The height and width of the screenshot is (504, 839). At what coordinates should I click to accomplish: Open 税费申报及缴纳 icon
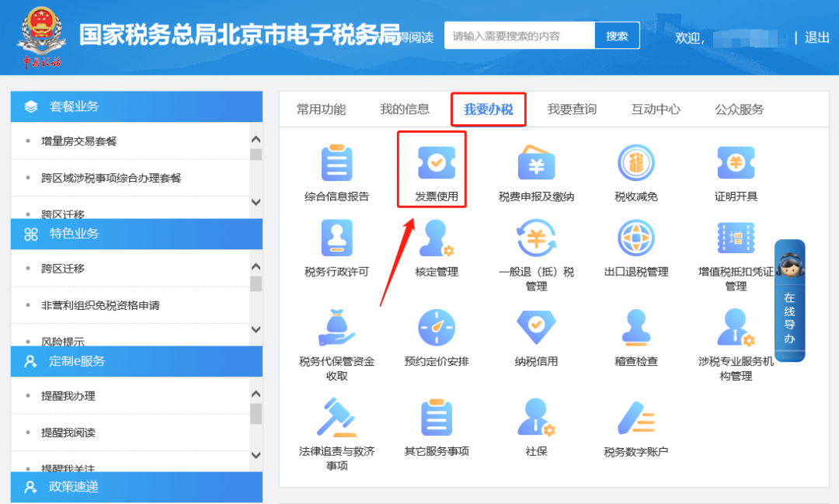click(x=536, y=162)
